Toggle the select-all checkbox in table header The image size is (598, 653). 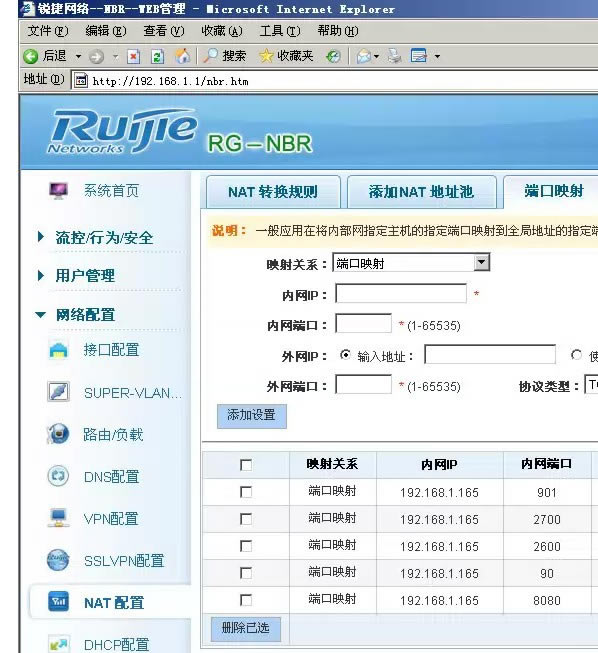click(246, 465)
